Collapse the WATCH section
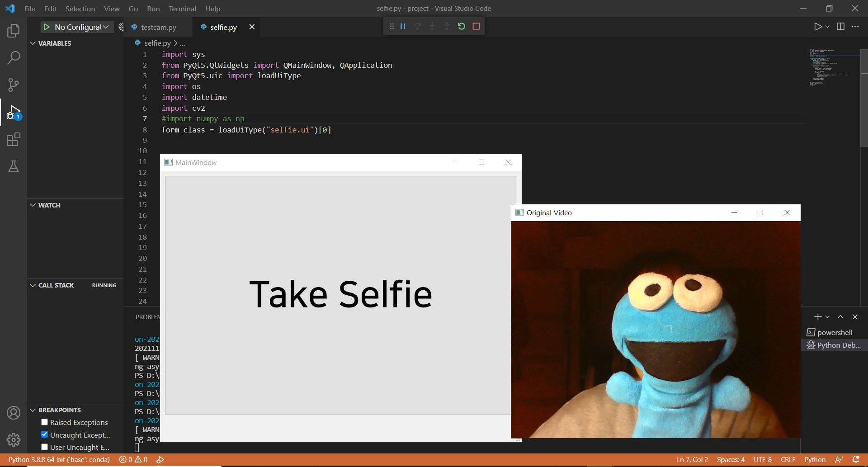 click(x=33, y=205)
